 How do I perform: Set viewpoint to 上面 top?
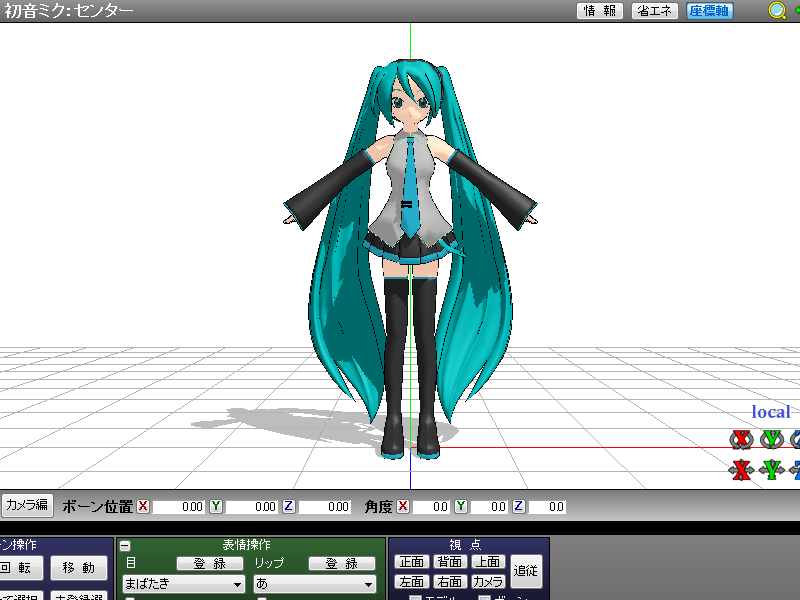click(488, 562)
